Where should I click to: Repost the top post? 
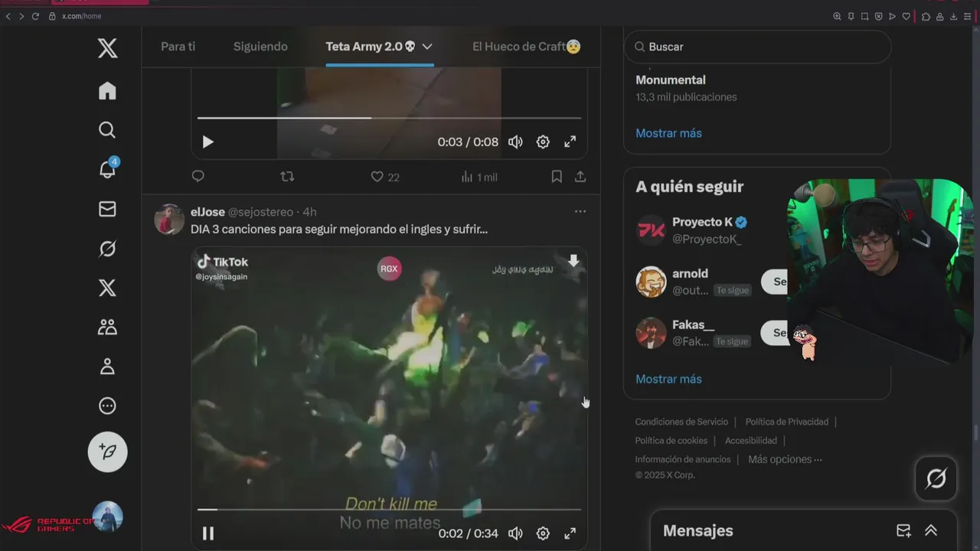[287, 177]
